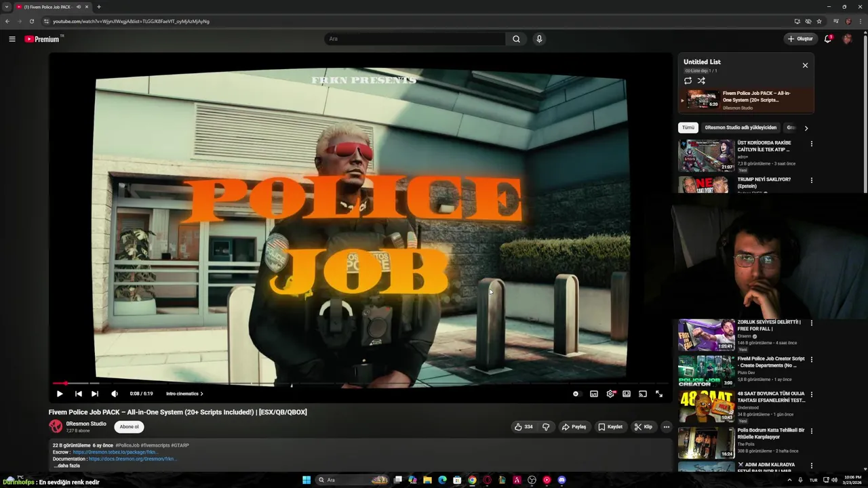The image size is (868, 488).
Task: Open YouTube notifications bell
Action: [x=828, y=39]
